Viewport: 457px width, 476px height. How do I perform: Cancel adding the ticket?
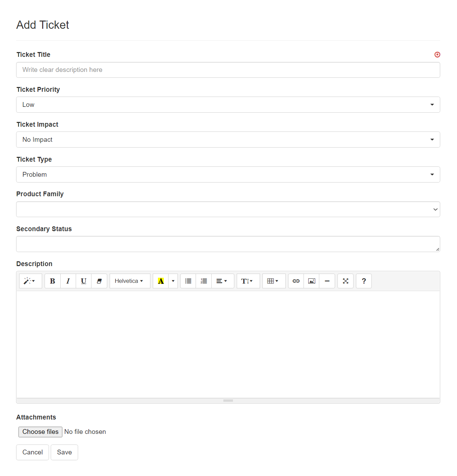pos(32,452)
